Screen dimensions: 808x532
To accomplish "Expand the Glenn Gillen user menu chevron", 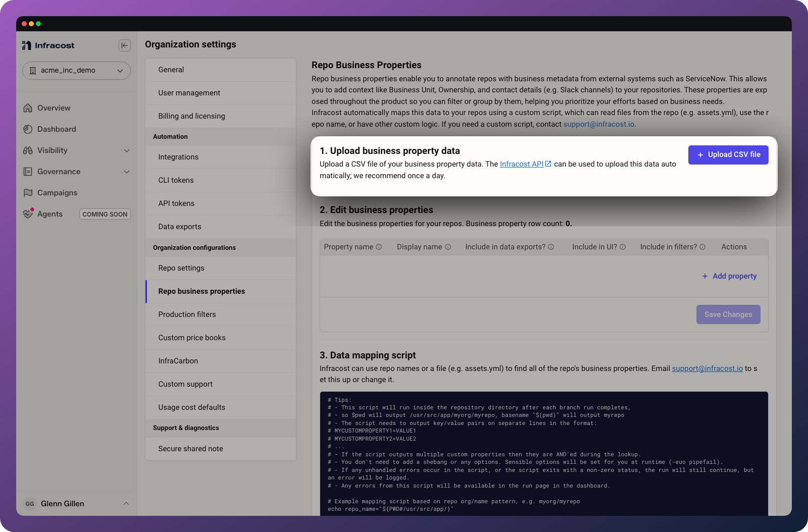I will pos(126,504).
